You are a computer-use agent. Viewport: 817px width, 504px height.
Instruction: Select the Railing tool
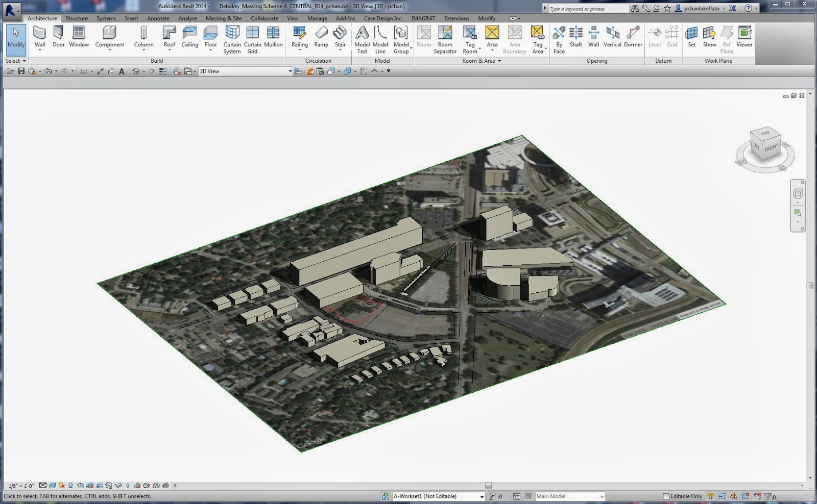coord(300,36)
